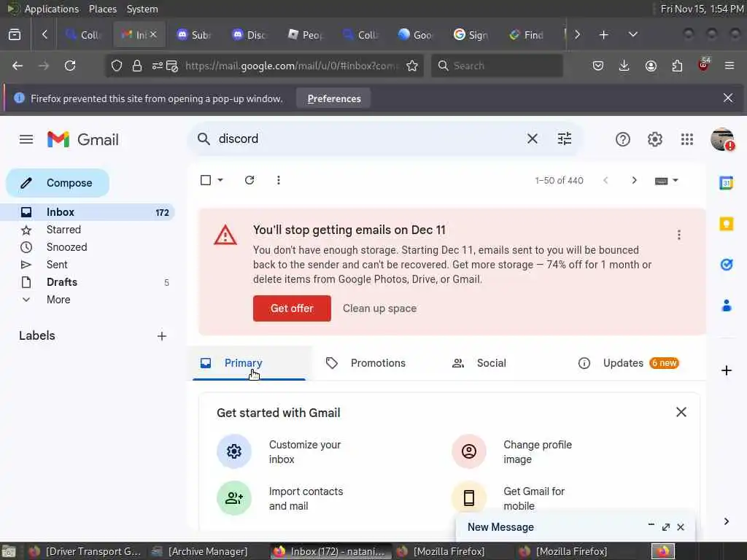Open Firefox extensions puzzle icon

tap(677, 66)
